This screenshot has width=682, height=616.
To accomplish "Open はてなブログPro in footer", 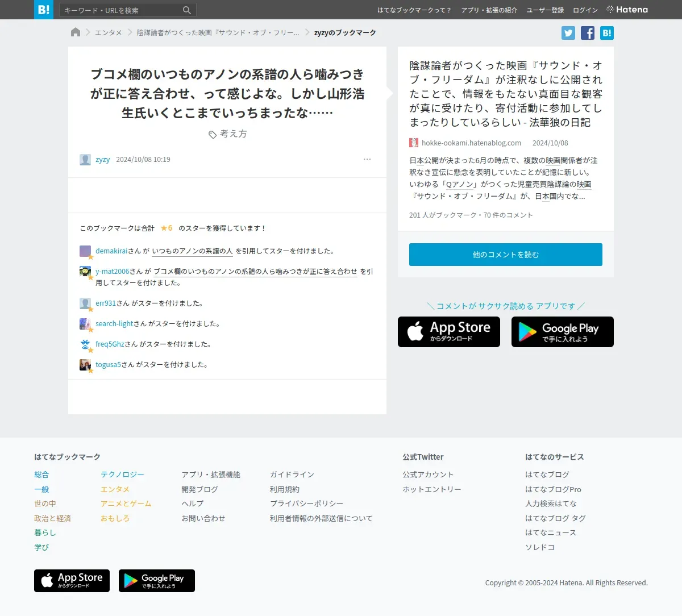I will pyautogui.click(x=553, y=489).
